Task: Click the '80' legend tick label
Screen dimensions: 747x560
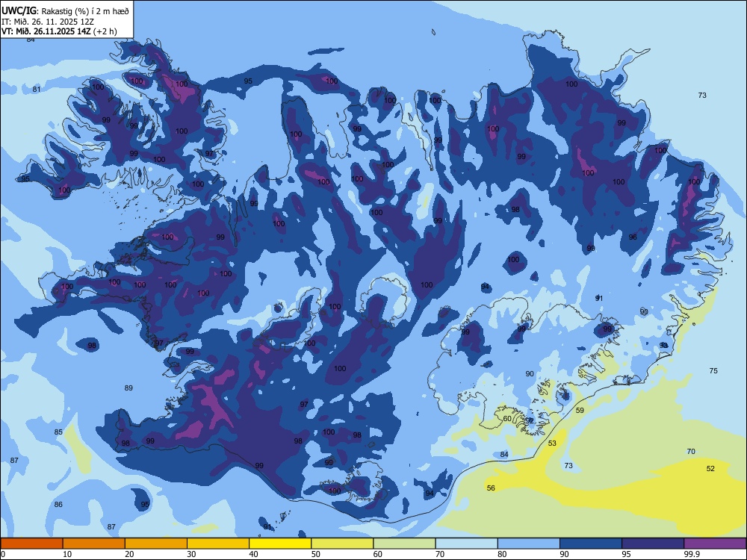Action: [x=502, y=554]
